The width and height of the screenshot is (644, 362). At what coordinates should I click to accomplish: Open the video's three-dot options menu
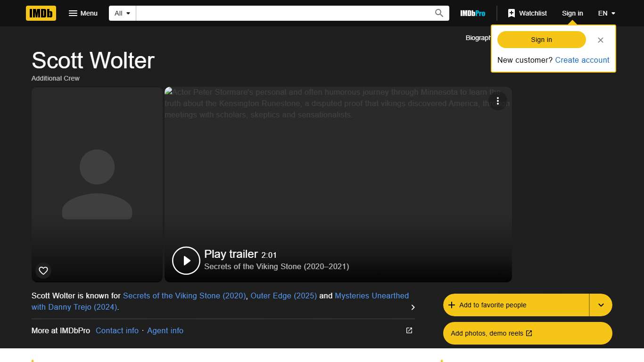[498, 101]
